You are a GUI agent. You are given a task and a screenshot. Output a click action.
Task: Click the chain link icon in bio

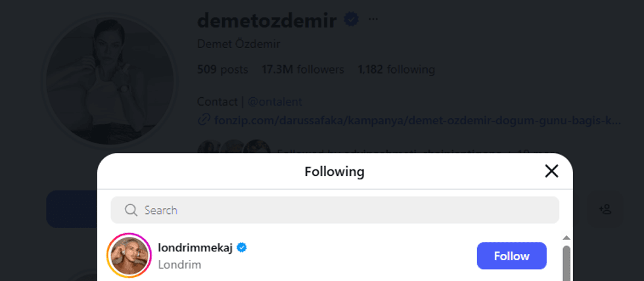[x=204, y=120]
